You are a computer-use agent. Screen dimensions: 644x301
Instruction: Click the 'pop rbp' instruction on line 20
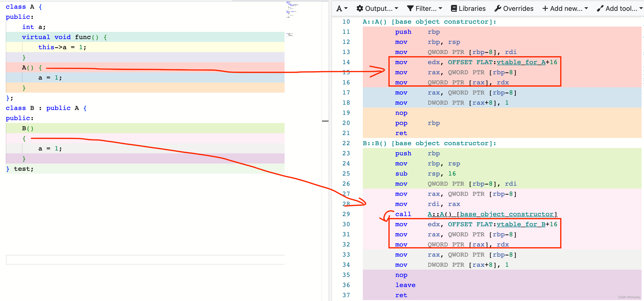[417, 123]
